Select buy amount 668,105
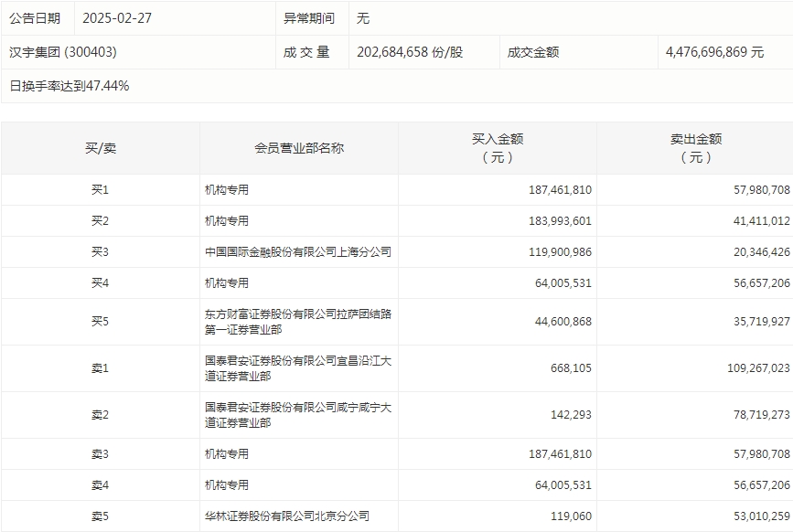 point(571,368)
